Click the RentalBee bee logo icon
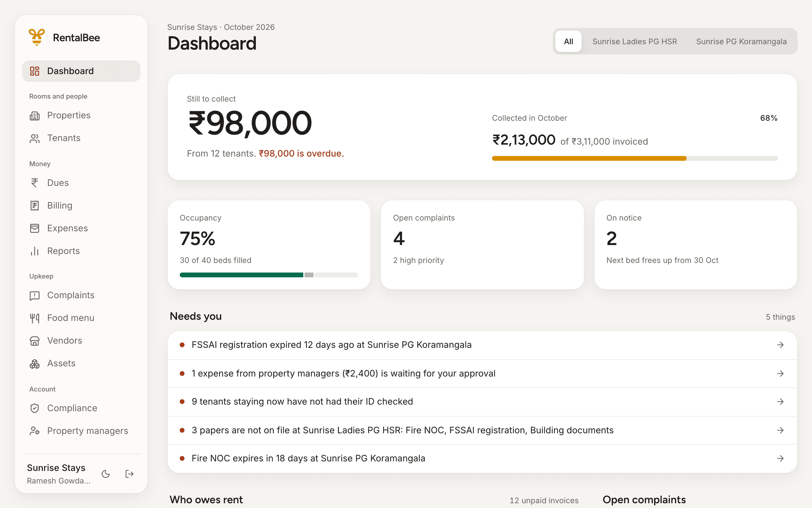812x508 pixels. 37,37
